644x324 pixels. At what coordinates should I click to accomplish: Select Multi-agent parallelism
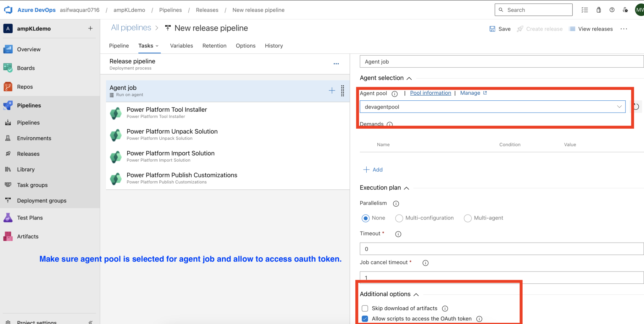tap(468, 218)
